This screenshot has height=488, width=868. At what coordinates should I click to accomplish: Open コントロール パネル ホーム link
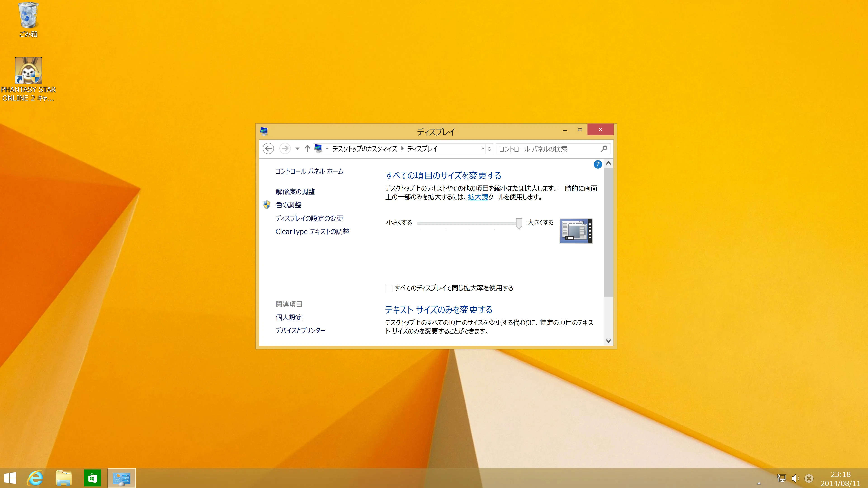pyautogui.click(x=309, y=171)
